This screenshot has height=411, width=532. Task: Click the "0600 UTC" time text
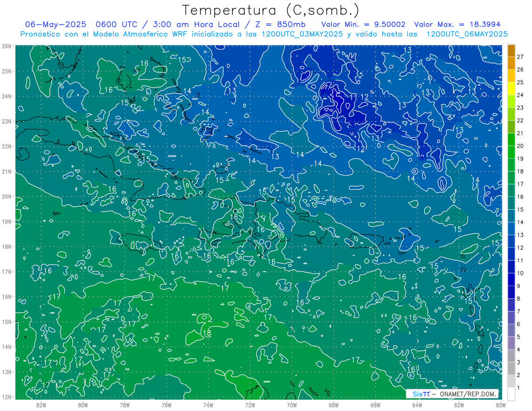tap(117, 24)
